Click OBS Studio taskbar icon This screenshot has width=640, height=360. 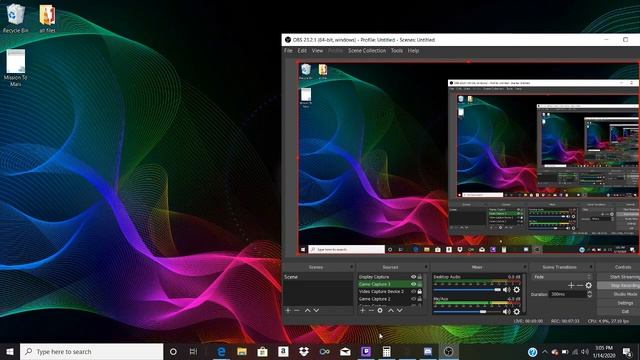click(x=448, y=351)
